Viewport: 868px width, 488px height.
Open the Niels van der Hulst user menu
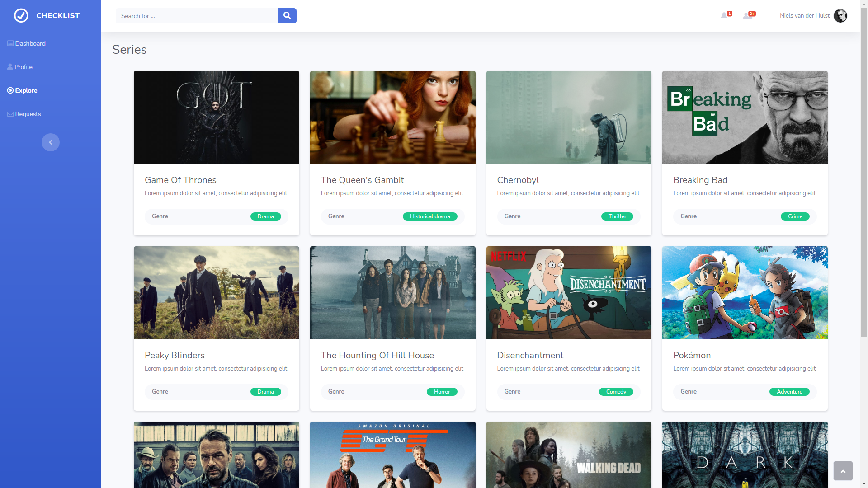click(804, 16)
